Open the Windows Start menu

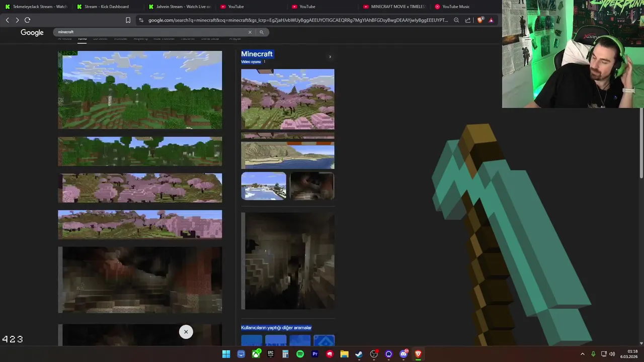point(226,354)
